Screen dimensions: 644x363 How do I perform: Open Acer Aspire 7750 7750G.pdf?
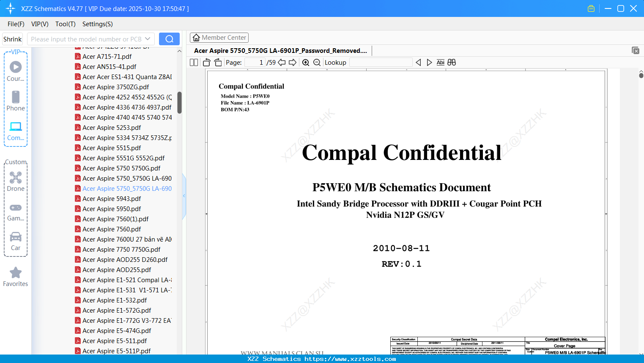coord(118,249)
